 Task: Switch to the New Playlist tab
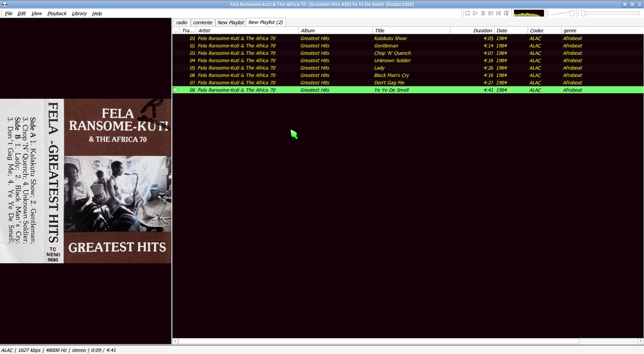pos(230,23)
